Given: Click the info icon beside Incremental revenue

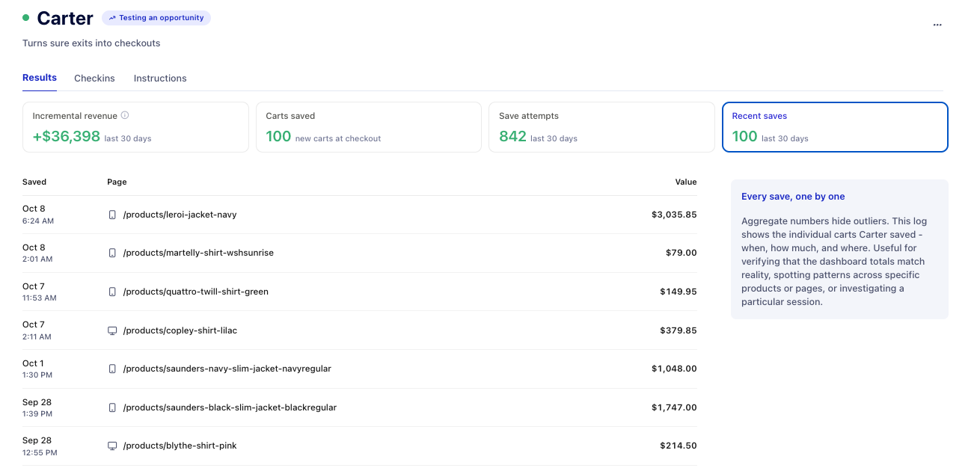Looking at the screenshot, I should pyautogui.click(x=125, y=115).
